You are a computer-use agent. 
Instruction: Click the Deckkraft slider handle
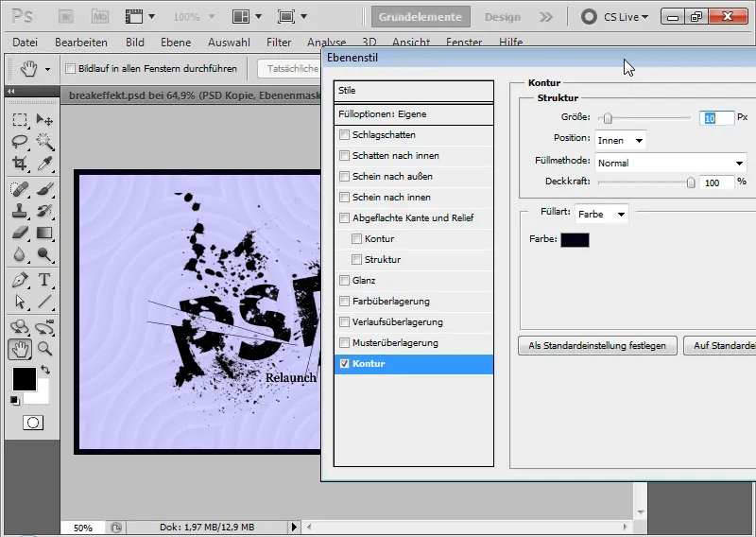[691, 182]
